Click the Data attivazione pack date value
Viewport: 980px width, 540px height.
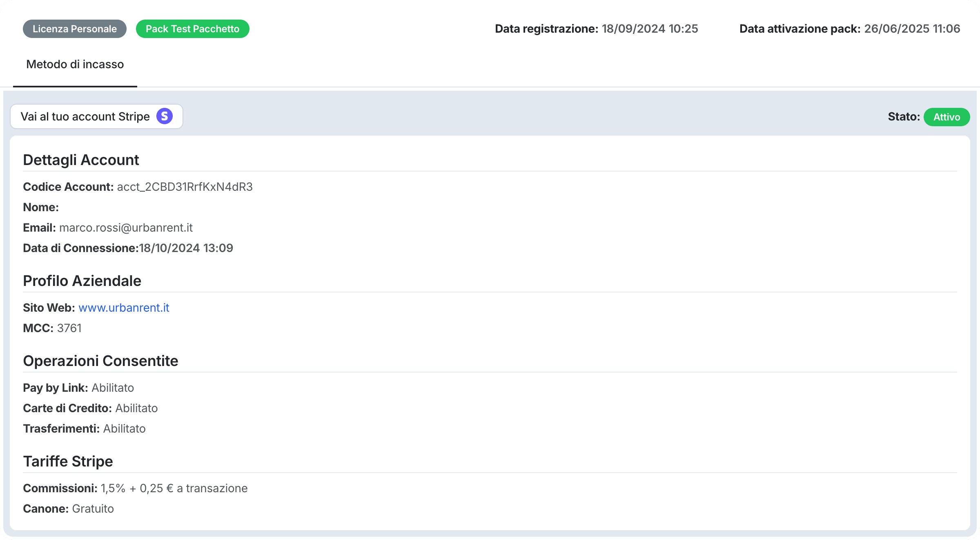point(912,29)
